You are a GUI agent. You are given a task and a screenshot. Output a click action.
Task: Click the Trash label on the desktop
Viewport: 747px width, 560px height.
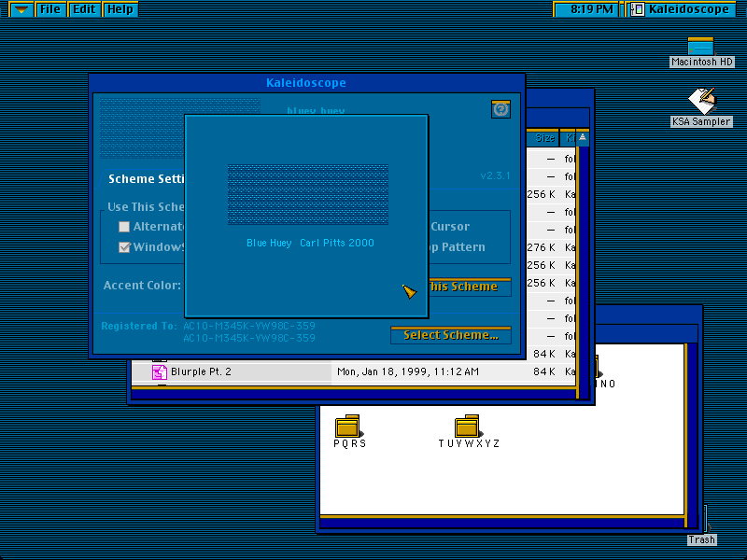click(x=701, y=539)
